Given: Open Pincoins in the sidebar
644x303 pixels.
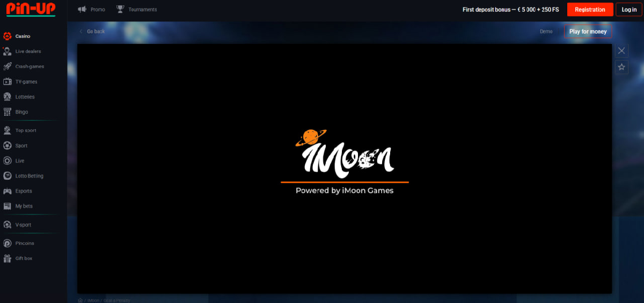Looking at the screenshot, I should [x=24, y=243].
